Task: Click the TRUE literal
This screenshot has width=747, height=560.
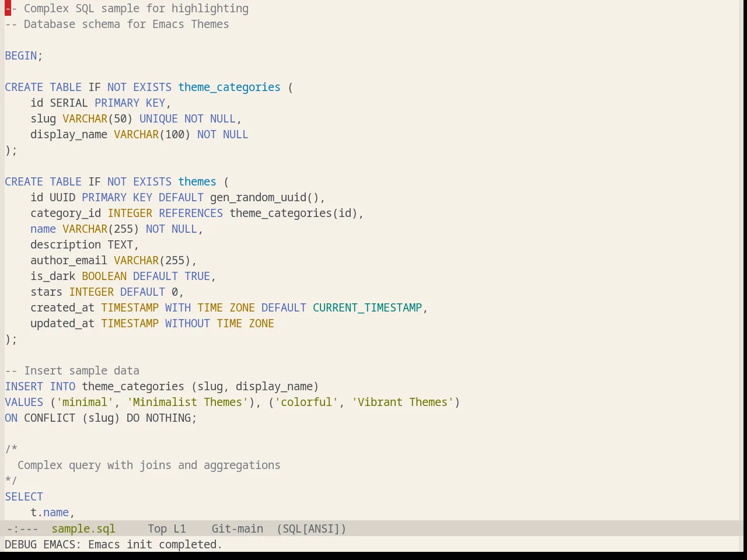Action: click(x=197, y=276)
